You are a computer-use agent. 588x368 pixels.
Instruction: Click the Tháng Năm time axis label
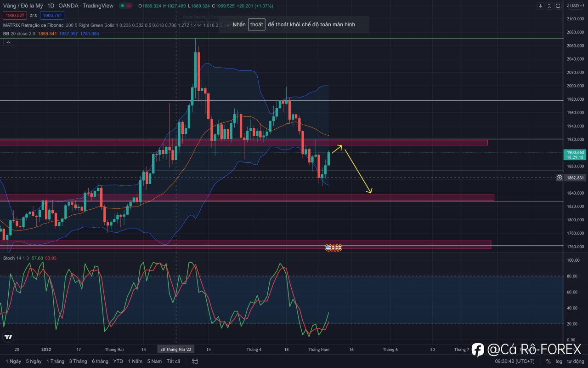[319, 350]
